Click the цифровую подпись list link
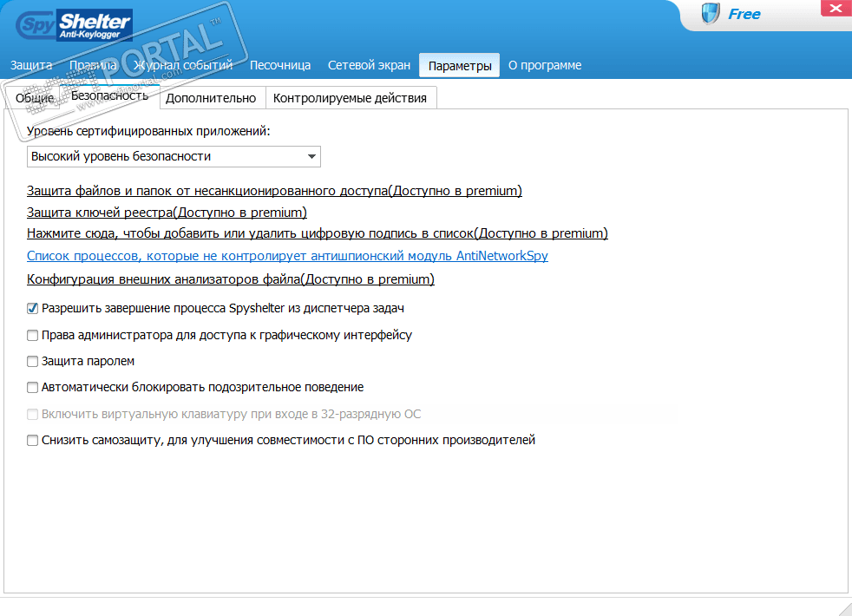This screenshot has height=616, width=852. point(318,233)
